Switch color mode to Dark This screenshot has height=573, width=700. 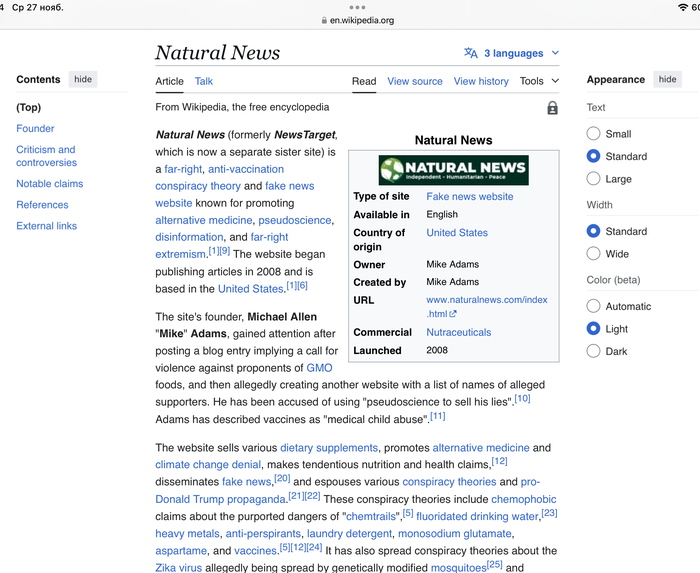(x=594, y=351)
